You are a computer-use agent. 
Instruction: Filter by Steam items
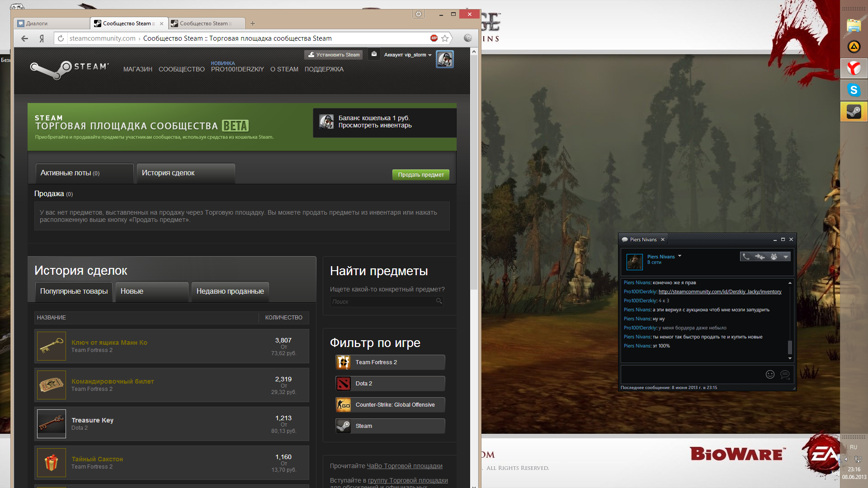click(390, 426)
